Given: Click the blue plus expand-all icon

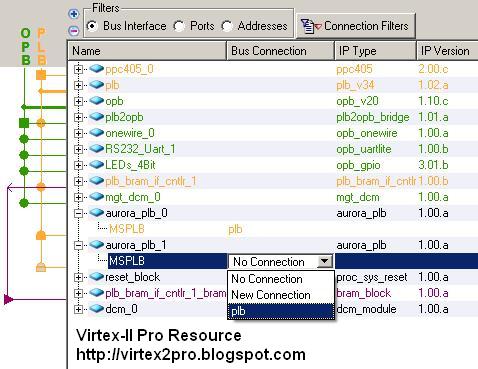Looking at the screenshot, I should 73,14.
